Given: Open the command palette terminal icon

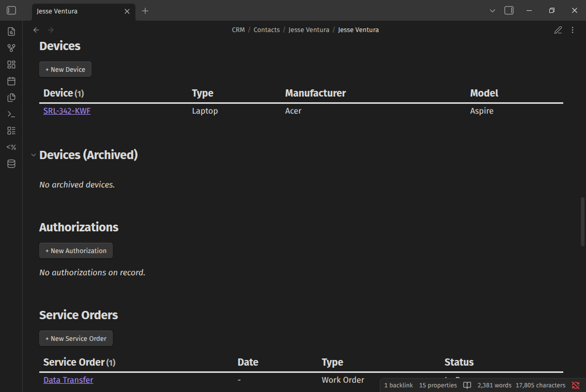Looking at the screenshot, I should click(x=11, y=114).
